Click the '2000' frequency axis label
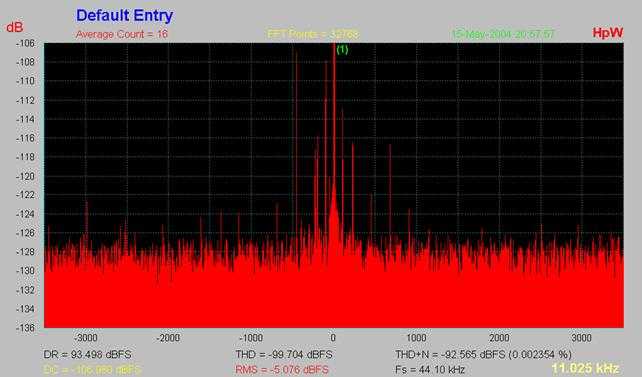The height and width of the screenshot is (377, 642). pyautogui.click(x=499, y=338)
